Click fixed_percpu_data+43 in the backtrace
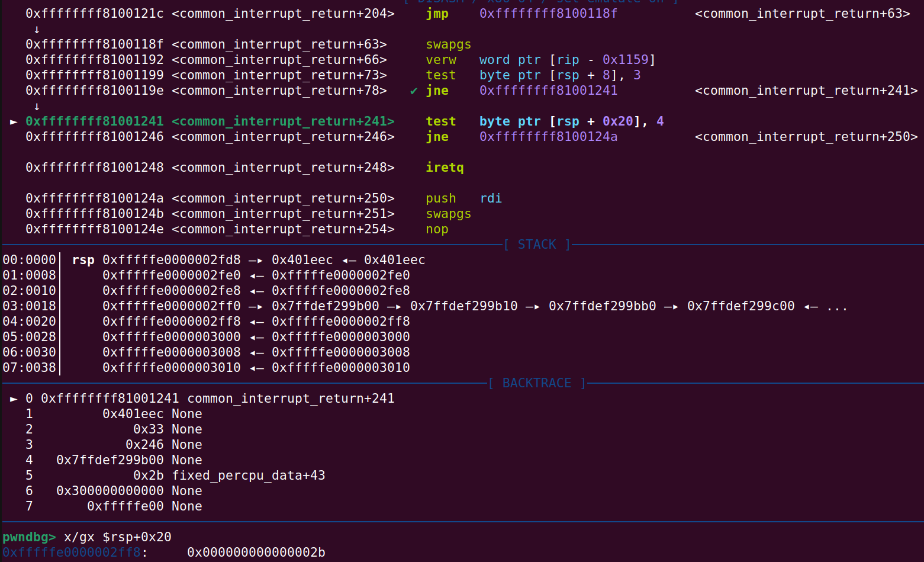The height and width of the screenshot is (562, 924). (x=248, y=476)
